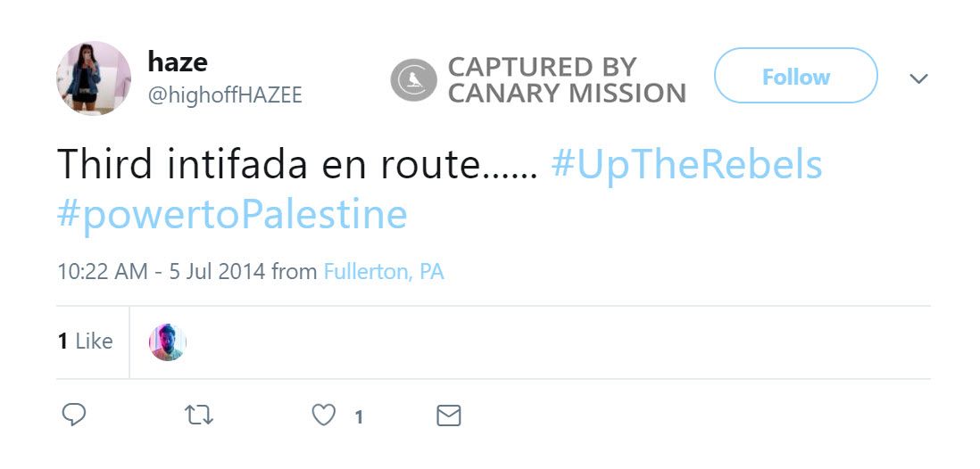Click the "CAPTURED BY CANARY MISSION" watermark text
Screen dimensions: 980x469
tap(566, 79)
